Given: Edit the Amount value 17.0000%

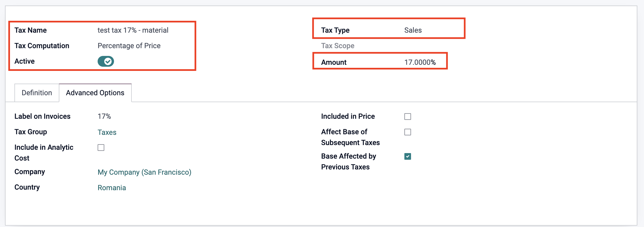Looking at the screenshot, I should (x=420, y=62).
